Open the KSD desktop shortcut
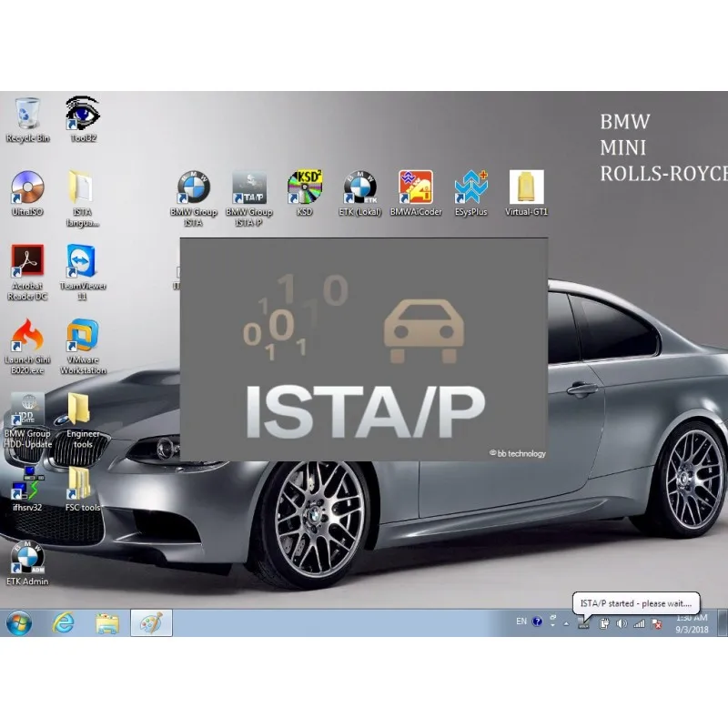This screenshot has width=728, height=728. [305, 194]
